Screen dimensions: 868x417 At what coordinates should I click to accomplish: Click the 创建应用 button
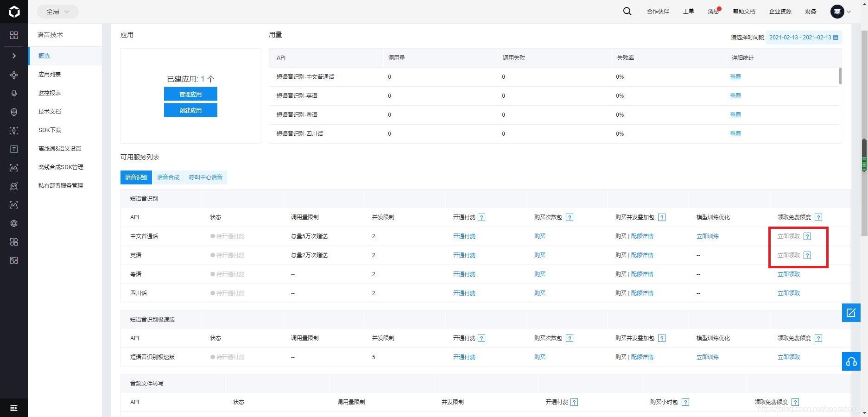[x=190, y=110]
